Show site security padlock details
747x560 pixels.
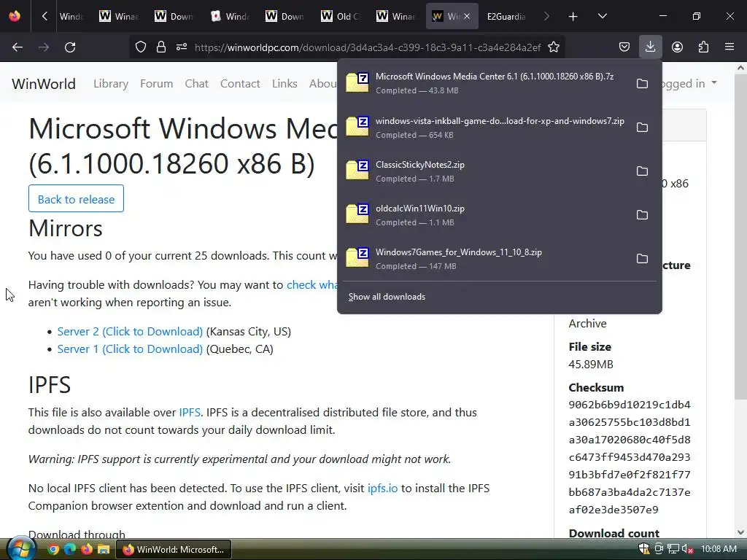(x=161, y=47)
